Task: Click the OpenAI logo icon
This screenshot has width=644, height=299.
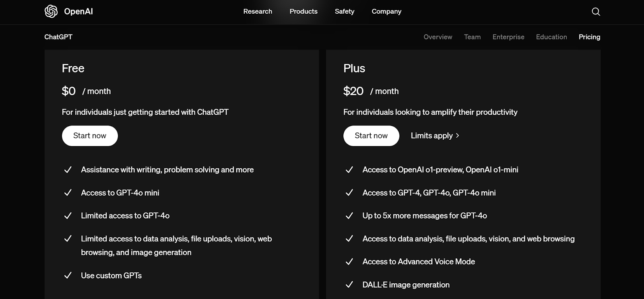Action: click(x=51, y=11)
